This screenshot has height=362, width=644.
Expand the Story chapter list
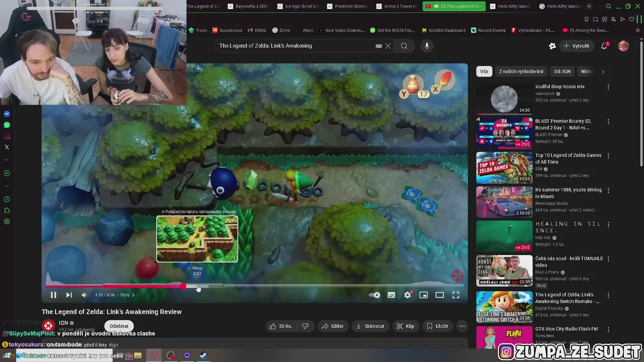coord(127,295)
